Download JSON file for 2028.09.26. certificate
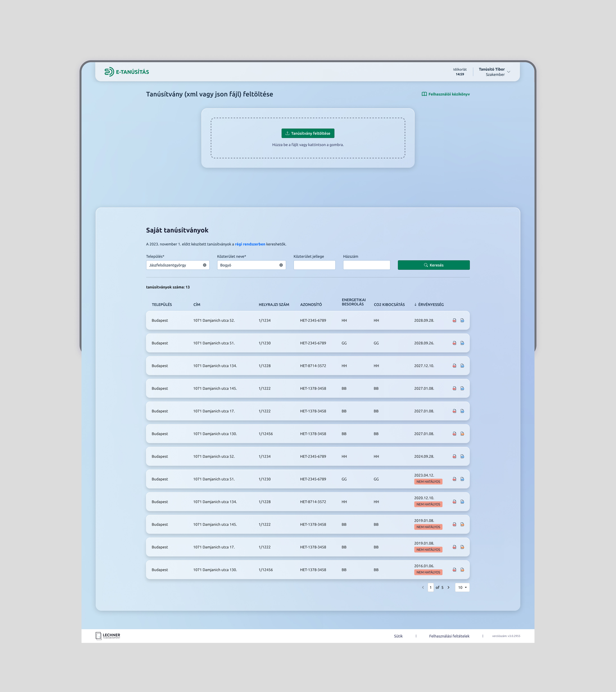 tap(462, 343)
